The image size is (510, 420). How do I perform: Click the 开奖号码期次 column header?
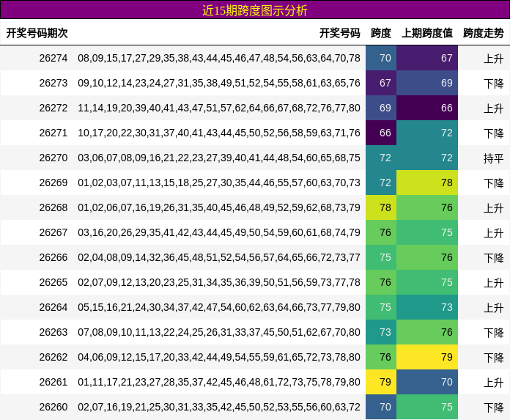37,33
